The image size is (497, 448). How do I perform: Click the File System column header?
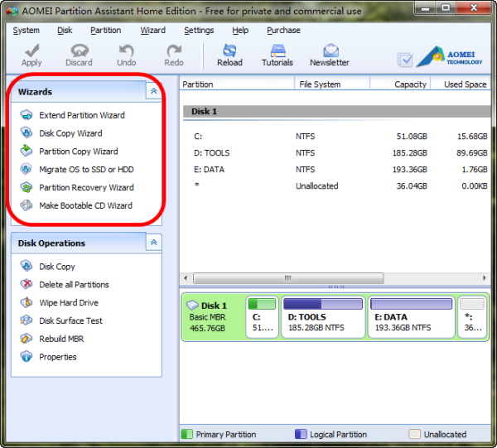pos(332,84)
